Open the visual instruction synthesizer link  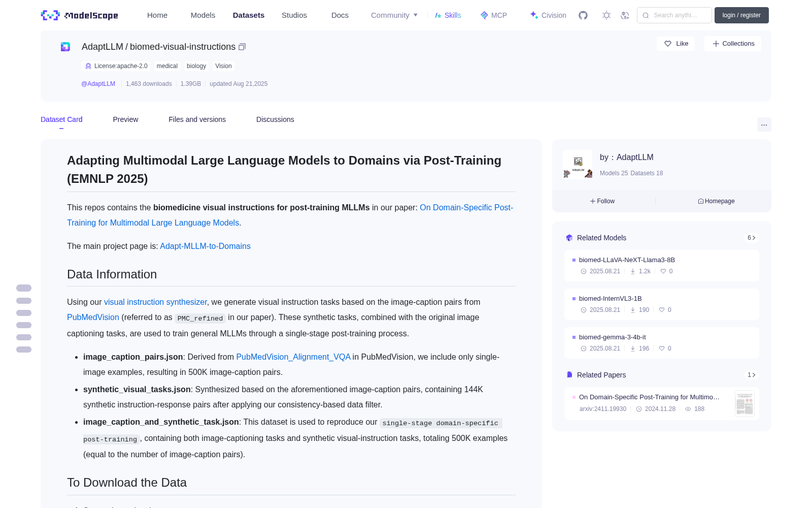[155, 302]
